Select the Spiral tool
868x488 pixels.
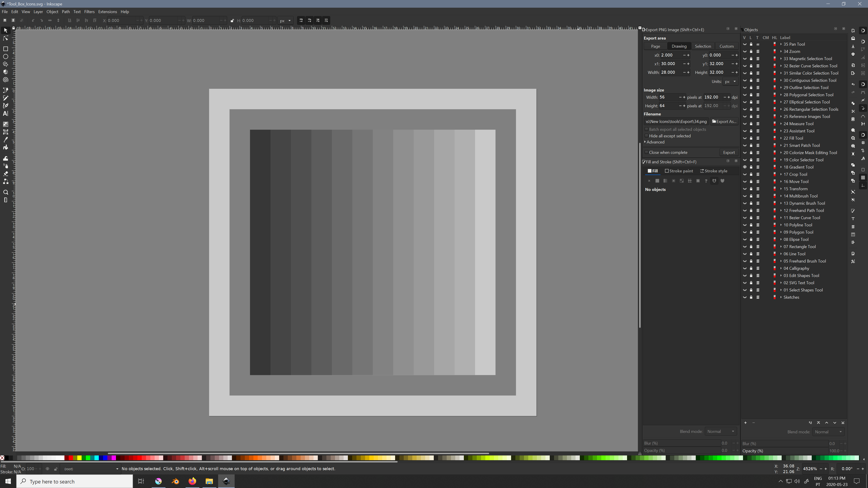tap(5, 80)
